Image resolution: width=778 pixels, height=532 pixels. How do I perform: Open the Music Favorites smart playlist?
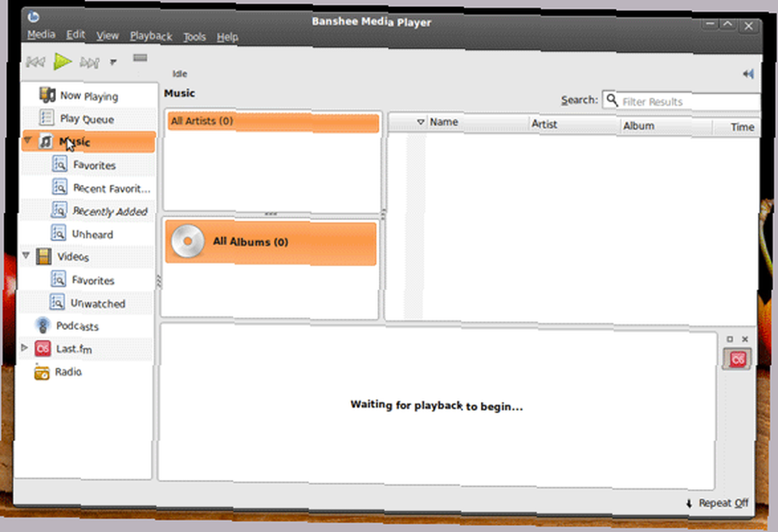(94, 165)
